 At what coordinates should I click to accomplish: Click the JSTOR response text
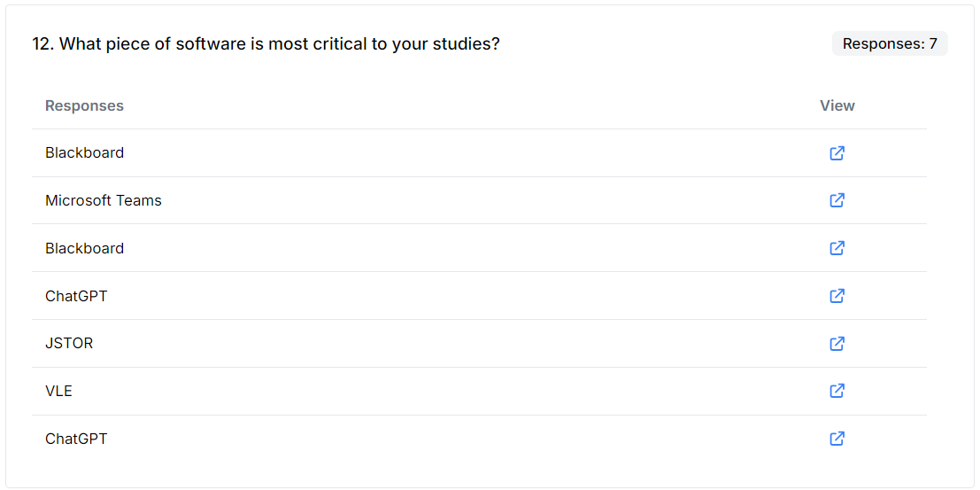[69, 344]
